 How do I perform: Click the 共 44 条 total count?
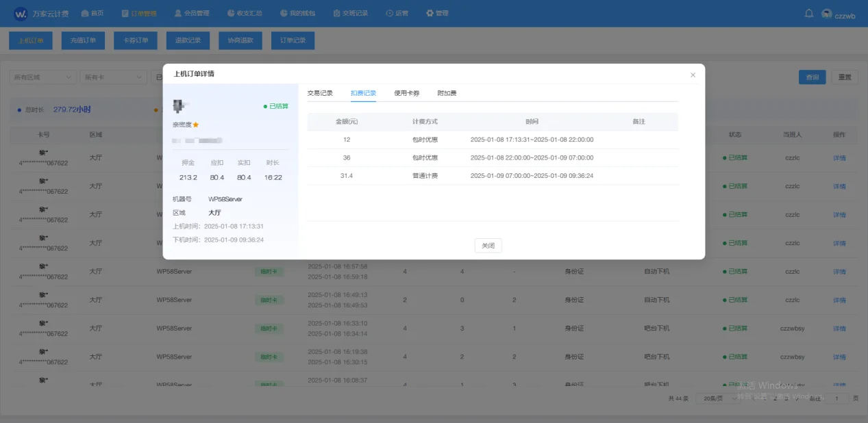678,398
